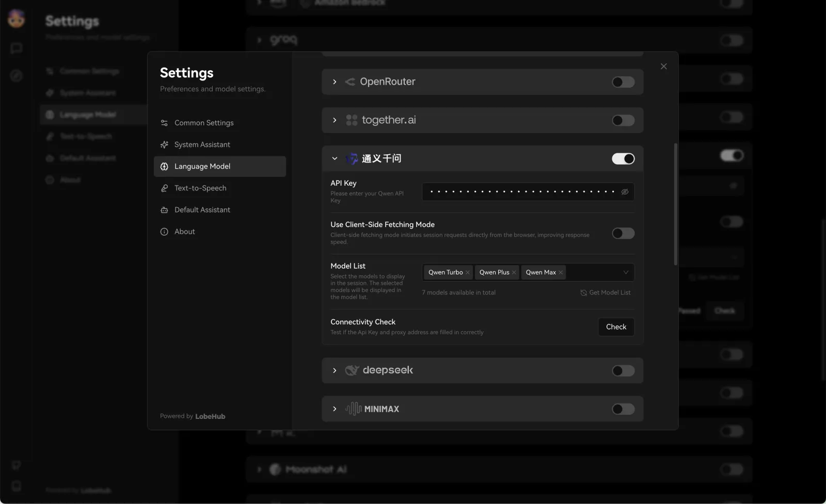Open discover compass icon in background sidebar
The image size is (826, 504).
pos(17,76)
